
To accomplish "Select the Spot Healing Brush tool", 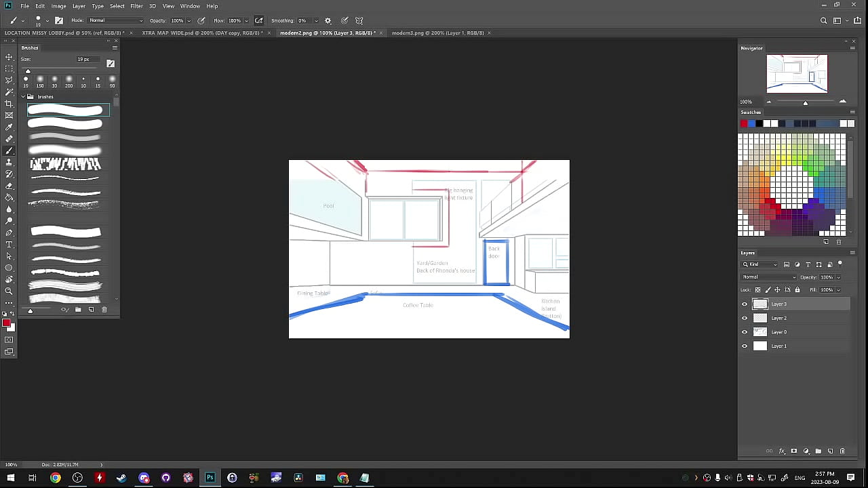I will 9,139.
